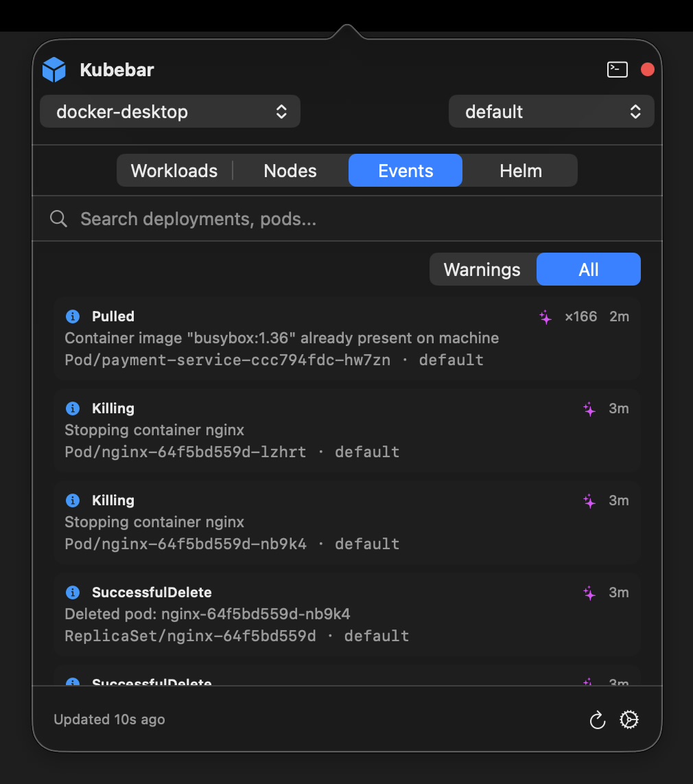The image size is (693, 784).
Task: Open settings with the gear icon
Action: point(629,720)
